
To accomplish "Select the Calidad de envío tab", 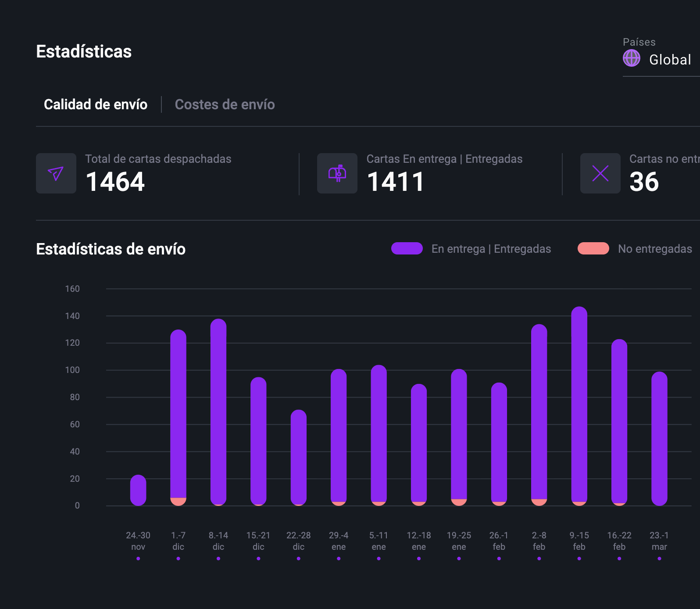I will [96, 104].
